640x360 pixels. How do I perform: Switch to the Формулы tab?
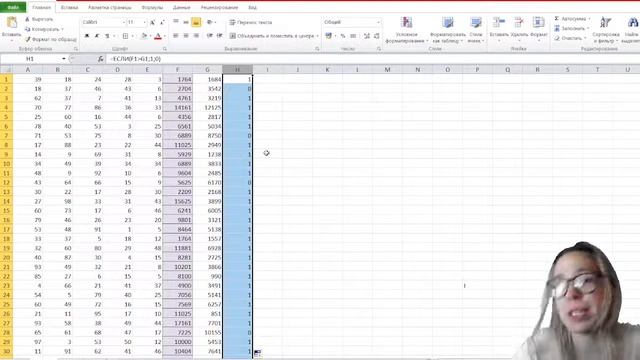(152, 7)
